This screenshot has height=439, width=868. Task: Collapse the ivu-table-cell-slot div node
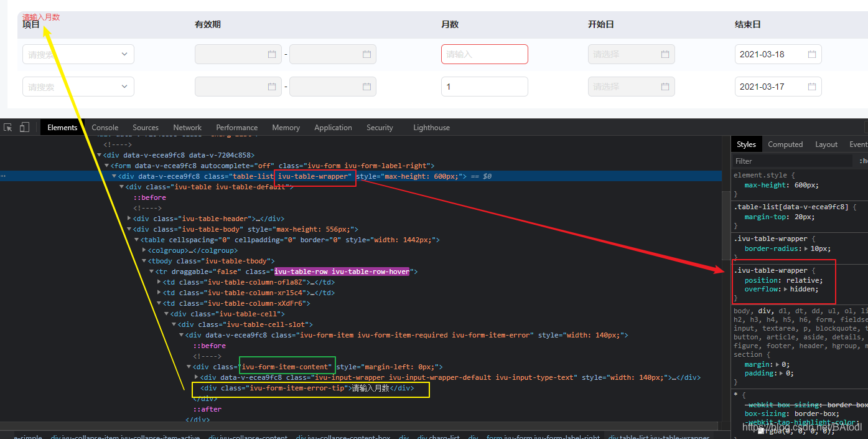(174, 324)
